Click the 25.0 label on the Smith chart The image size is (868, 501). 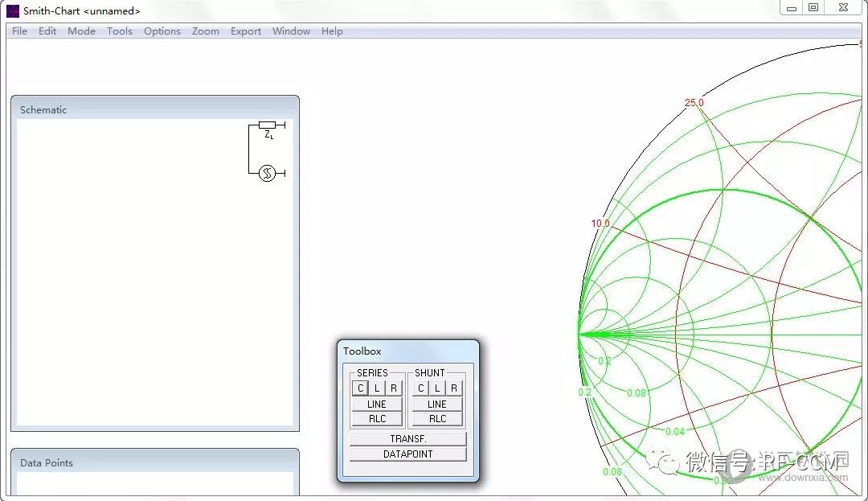tap(694, 102)
